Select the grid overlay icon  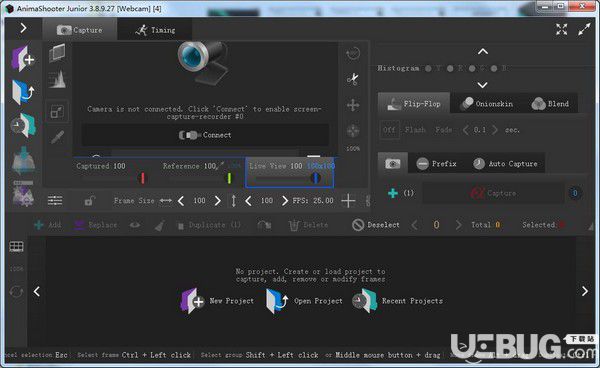coord(57,53)
